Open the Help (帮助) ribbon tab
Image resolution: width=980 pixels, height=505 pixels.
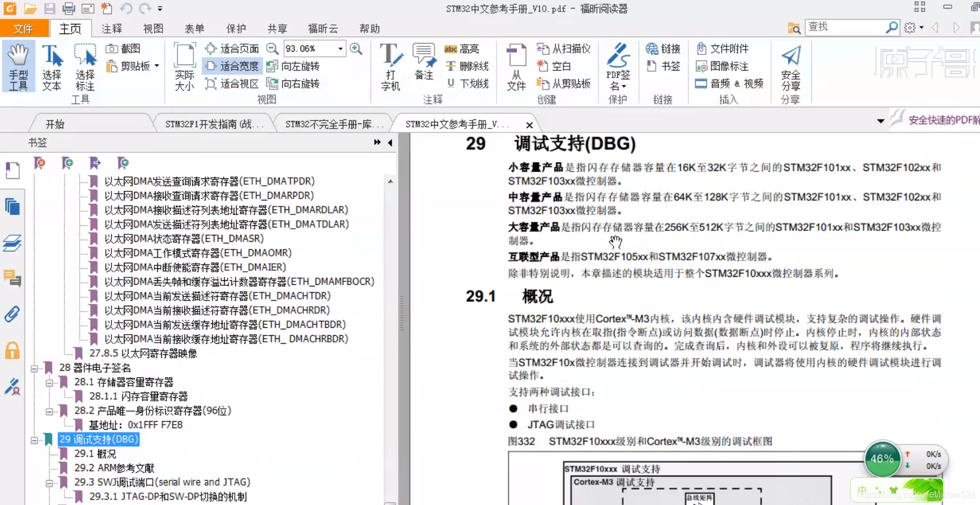pyautogui.click(x=369, y=28)
